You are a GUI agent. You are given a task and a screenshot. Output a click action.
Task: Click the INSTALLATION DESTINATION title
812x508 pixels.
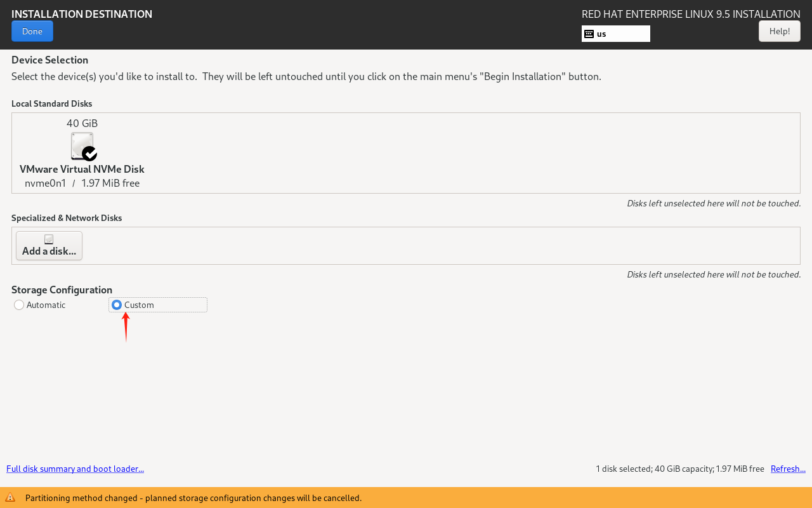point(82,14)
